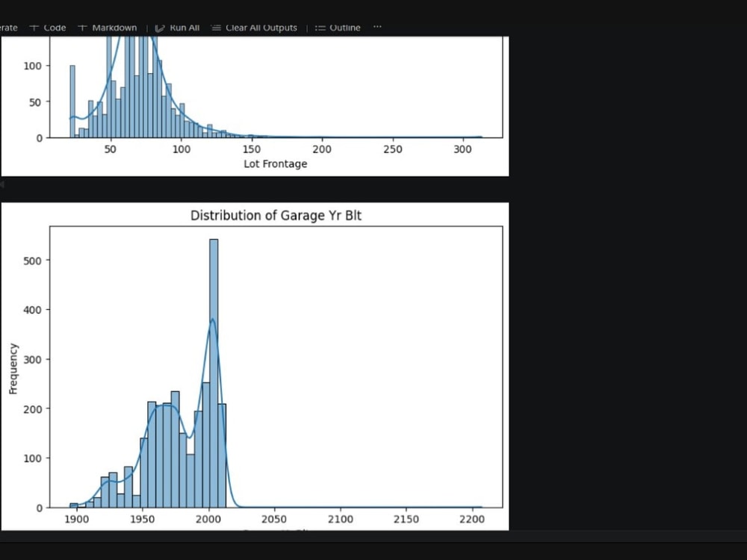Open the toolbar's more actions ellipsis menu
Image resolution: width=747 pixels, height=560 pixels.
[377, 27]
